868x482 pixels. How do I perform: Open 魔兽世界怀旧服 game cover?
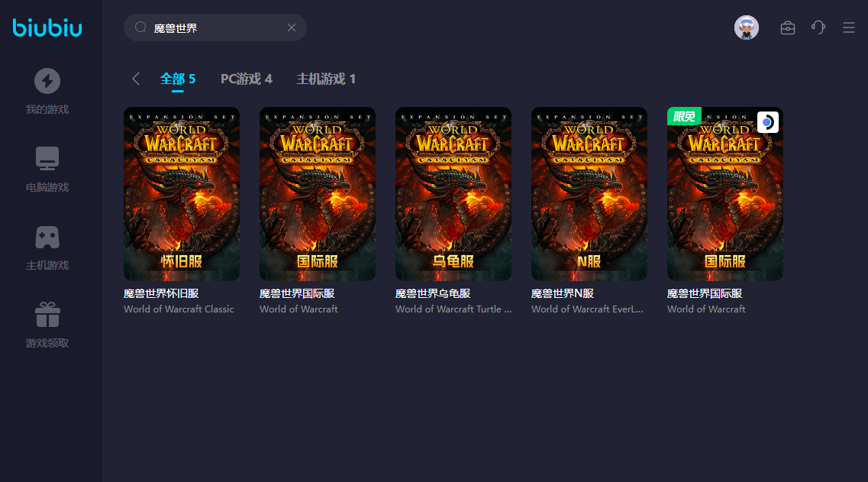[182, 193]
